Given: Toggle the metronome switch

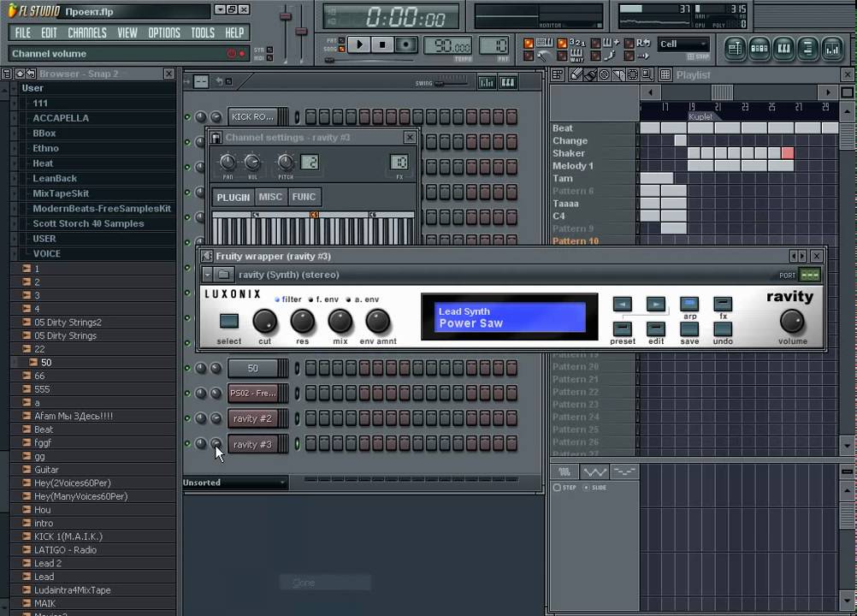Looking at the screenshot, I should tap(529, 56).
